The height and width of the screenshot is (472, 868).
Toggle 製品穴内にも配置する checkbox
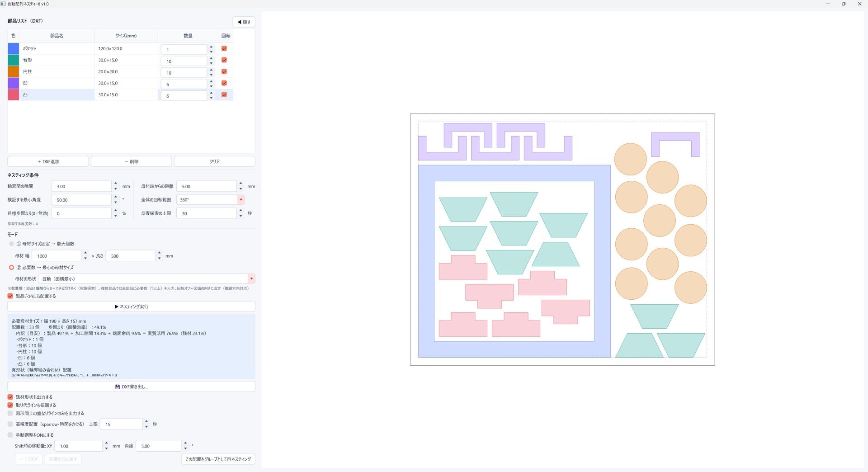[10, 296]
